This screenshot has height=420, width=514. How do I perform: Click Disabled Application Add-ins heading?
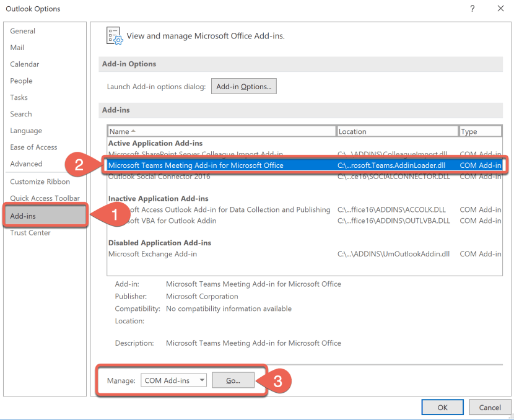[x=160, y=243]
